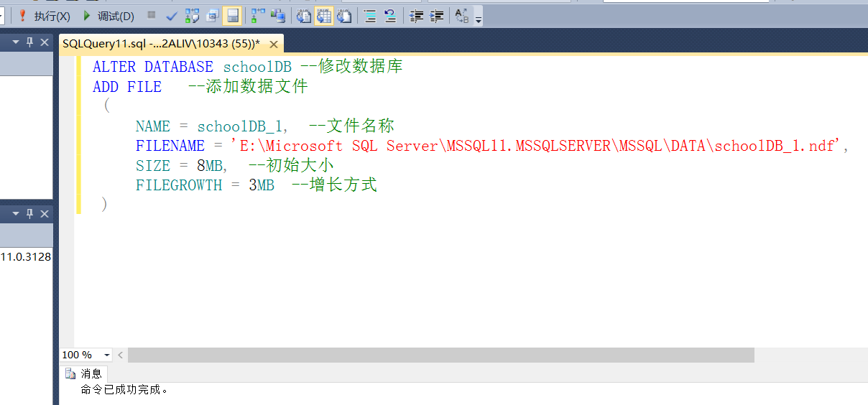
Task: Open lower left panel window position dropdown
Action: point(16,213)
